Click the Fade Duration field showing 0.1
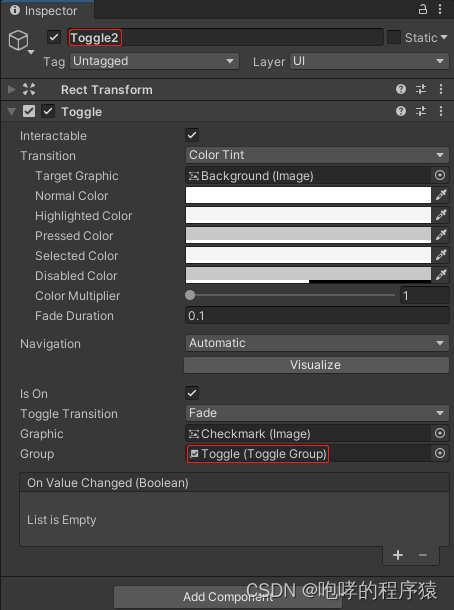The width and height of the screenshot is (454, 610). pyautogui.click(x=317, y=316)
